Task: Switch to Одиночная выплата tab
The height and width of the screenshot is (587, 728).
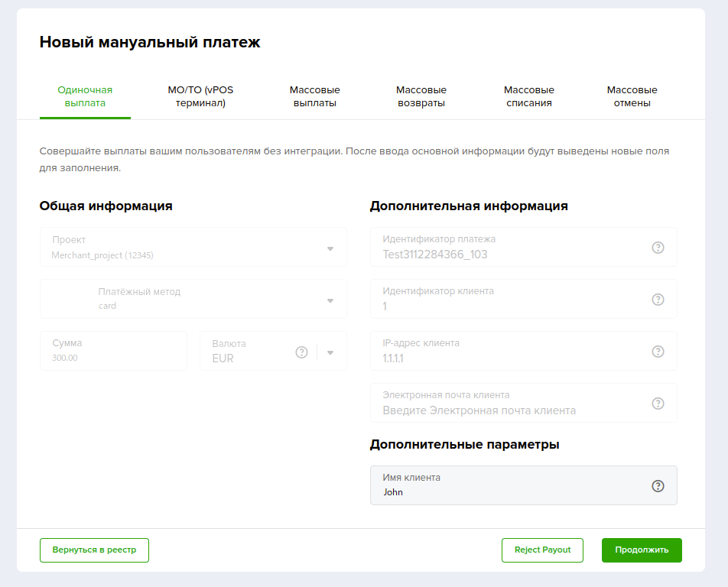Action: point(85,96)
